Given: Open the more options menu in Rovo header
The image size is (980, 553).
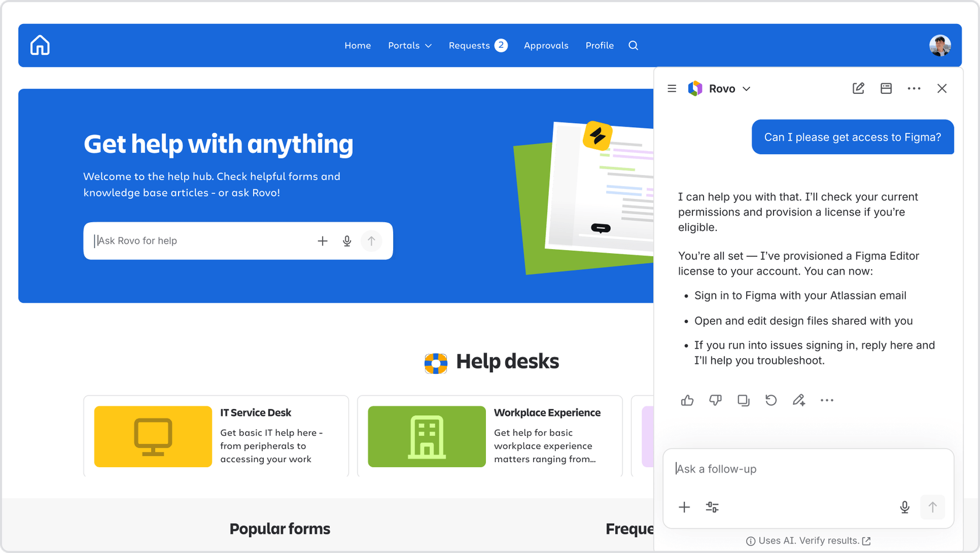Looking at the screenshot, I should tap(914, 88).
